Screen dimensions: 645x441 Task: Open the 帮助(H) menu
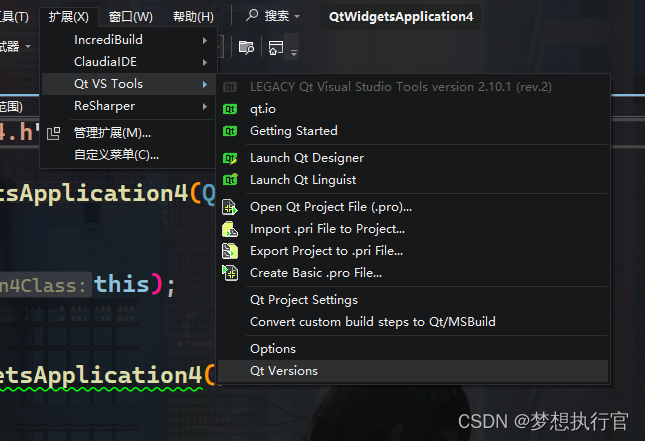click(x=193, y=17)
